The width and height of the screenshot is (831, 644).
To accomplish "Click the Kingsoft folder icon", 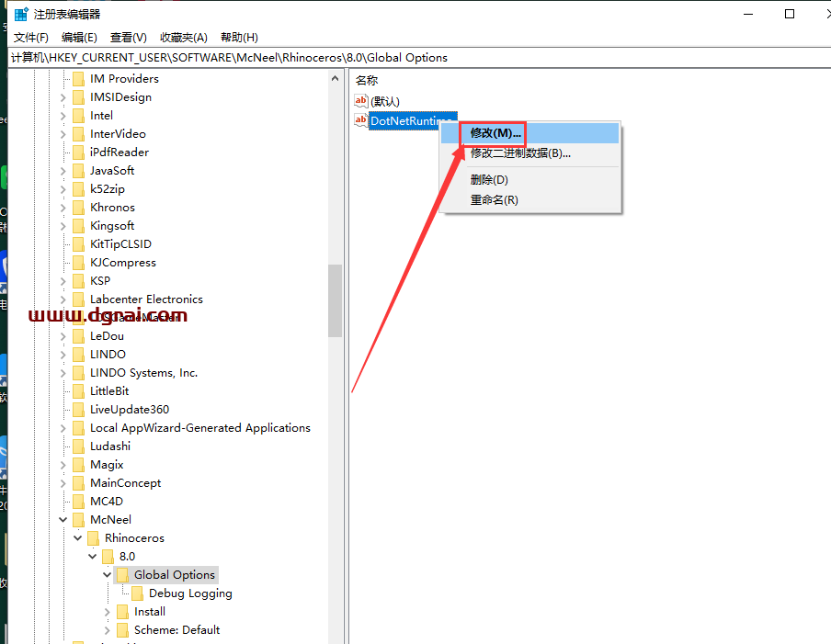I will pyautogui.click(x=78, y=226).
